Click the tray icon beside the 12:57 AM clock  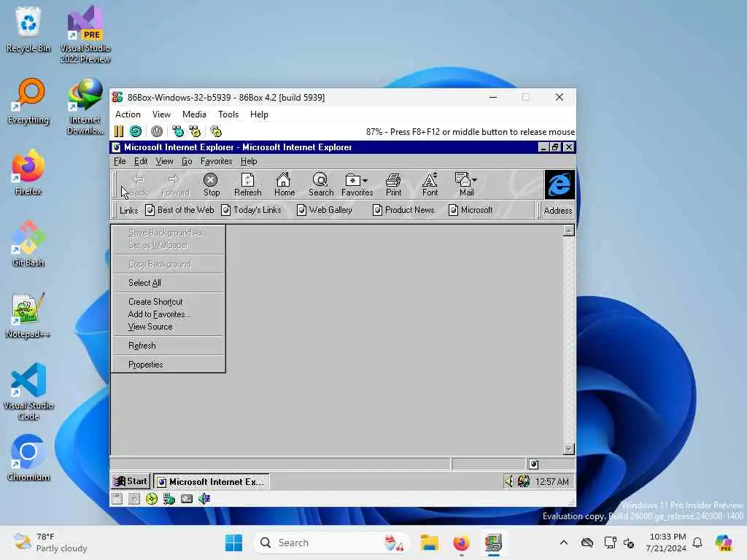(524, 481)
